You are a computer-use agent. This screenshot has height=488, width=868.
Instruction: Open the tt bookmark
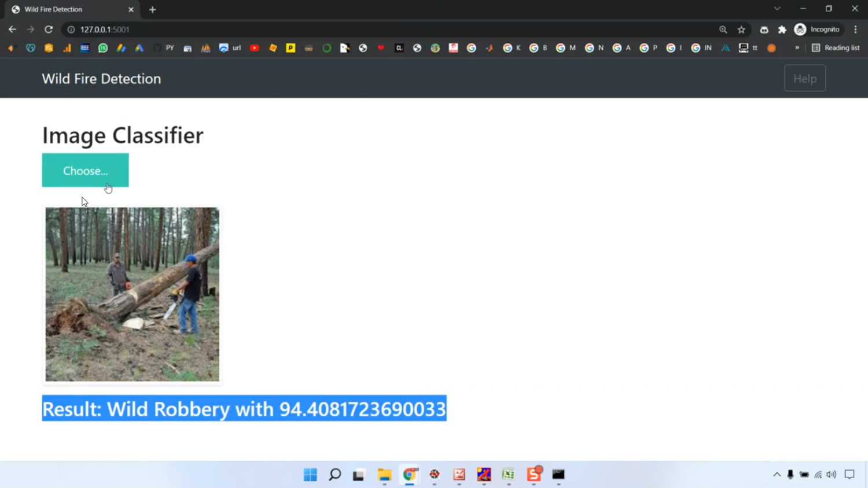(x=749, y=48)
